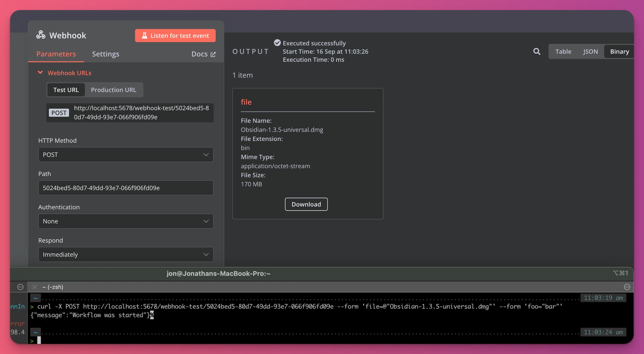Click the Path input field
The height and width of the screenshot is (354, 644).
tap(126, 188)
